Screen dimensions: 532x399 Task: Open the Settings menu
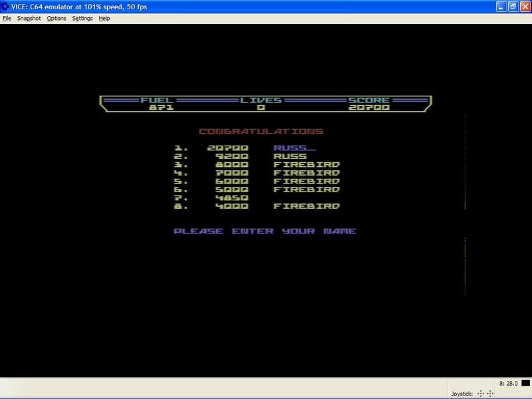[x=82, y=19]
